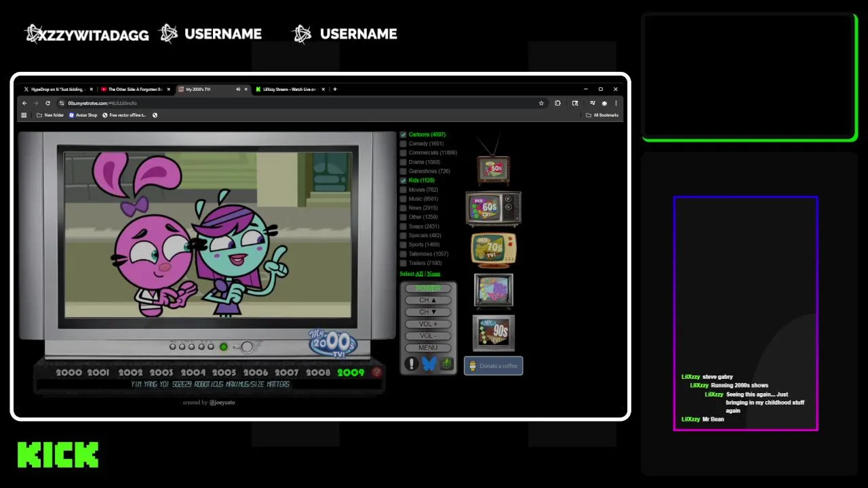Click the browser address bar URL
The width and height of the screenshot is (868, 488).
pyautogui.click(x=102, y=103)
